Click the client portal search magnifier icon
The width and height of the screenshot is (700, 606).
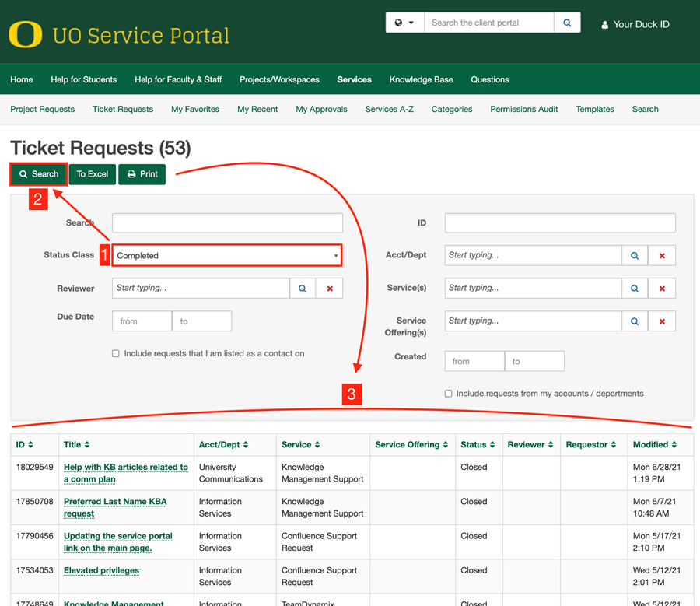click(567, 23)
